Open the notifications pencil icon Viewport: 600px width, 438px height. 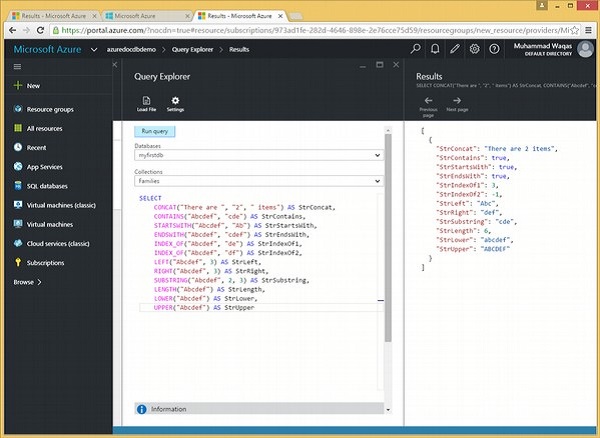coord(455,48)
